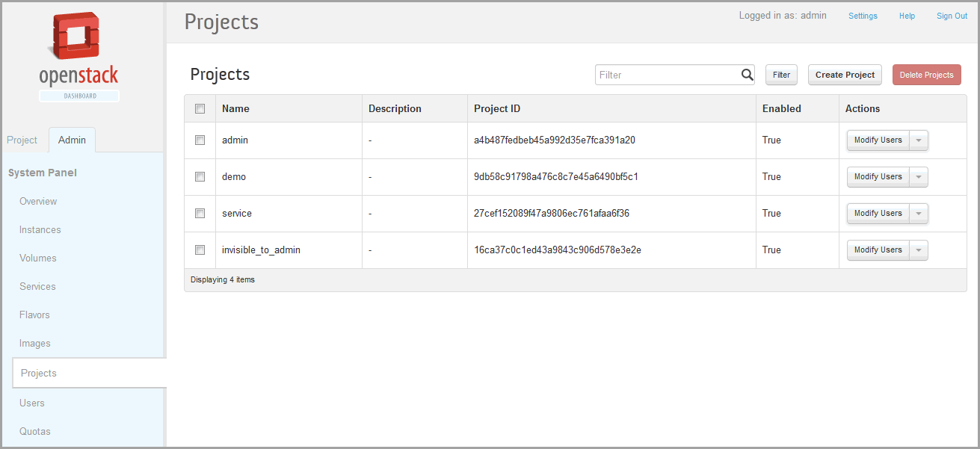Sign Out of the dashboard
The height and width of the screenshot is (449, 980).
pos(952,16)
